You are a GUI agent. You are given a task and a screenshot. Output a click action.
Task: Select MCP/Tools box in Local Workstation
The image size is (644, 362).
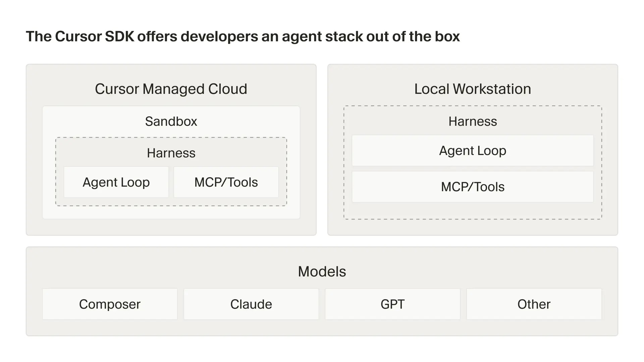click(473, 187)
